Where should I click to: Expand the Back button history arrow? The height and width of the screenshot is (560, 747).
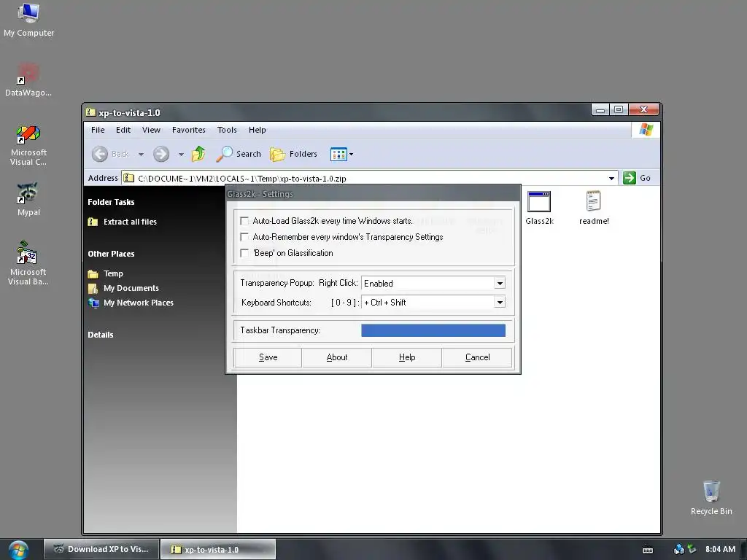(141, 155)
